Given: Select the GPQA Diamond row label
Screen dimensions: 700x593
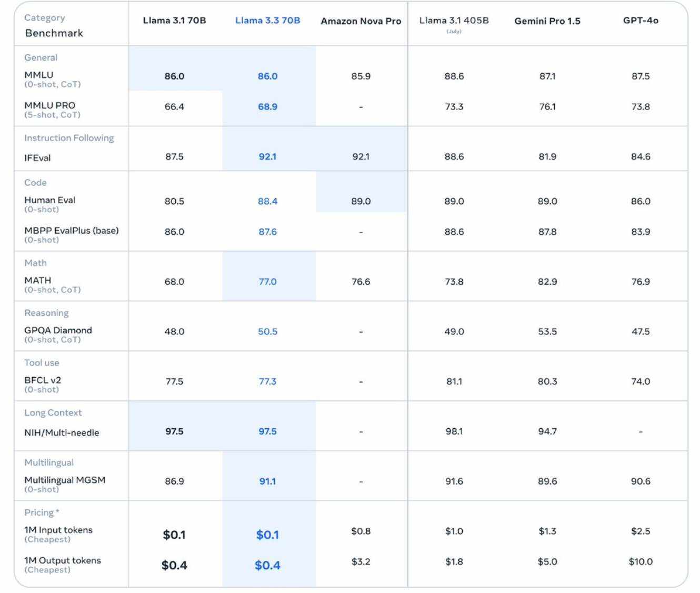Looking at the screenshot, I should tap(58, 330).
